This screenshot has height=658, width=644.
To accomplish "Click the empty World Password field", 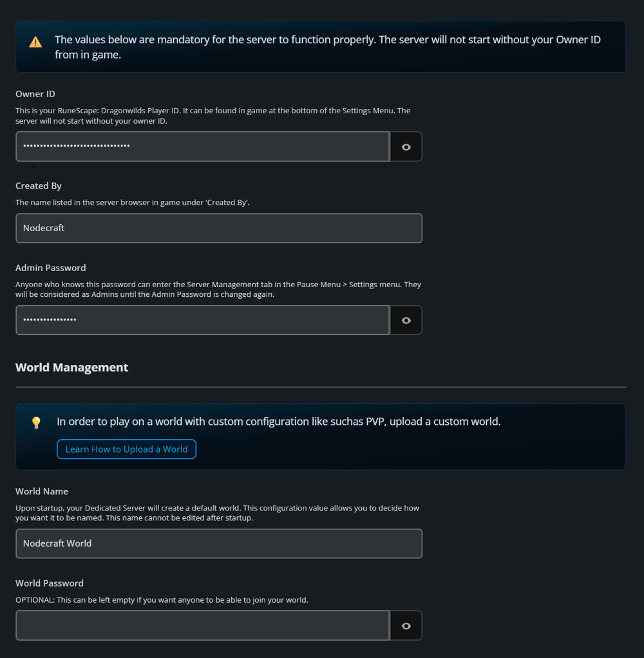I will click(202, 625).
